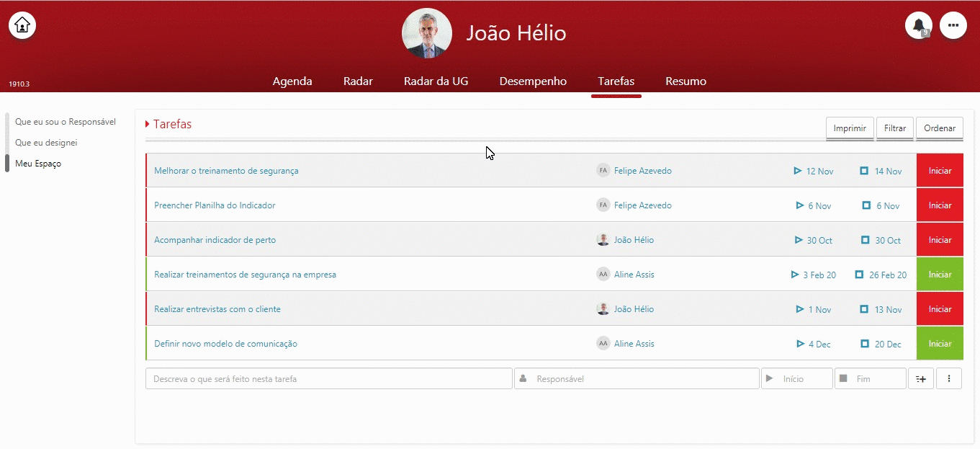Click Aline Assis avatar on last task
980x449 pixels.
point(603,344)
